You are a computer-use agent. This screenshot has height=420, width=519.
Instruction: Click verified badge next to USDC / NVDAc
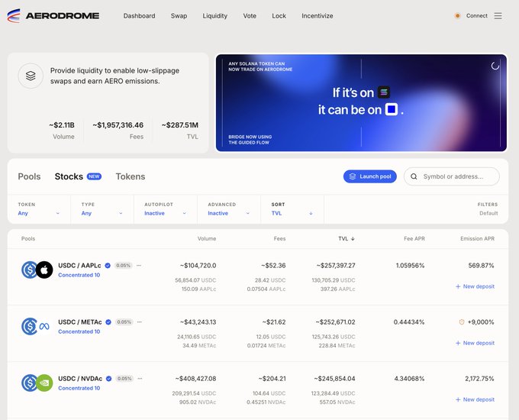click(x=108, y=379)
